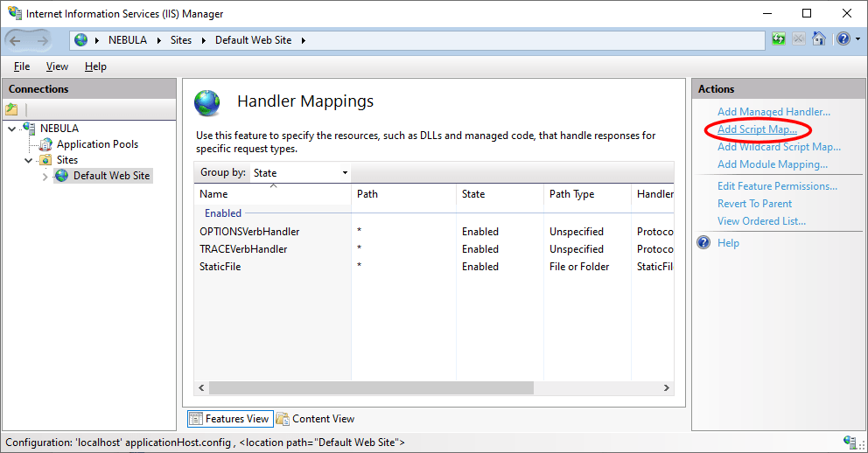Click Default Web Site in address breadcrumb
Screen dimensions: 868x453
(254, 40)
